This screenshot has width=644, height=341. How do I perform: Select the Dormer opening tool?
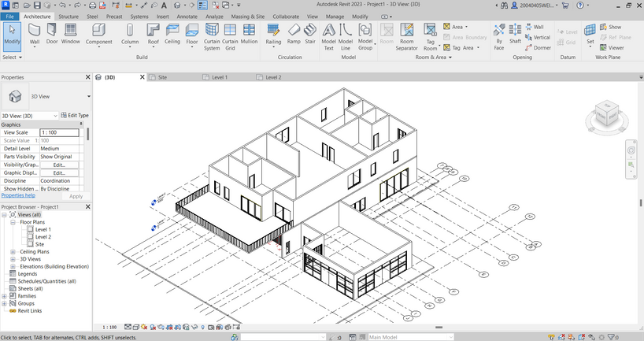pos(538,48)
